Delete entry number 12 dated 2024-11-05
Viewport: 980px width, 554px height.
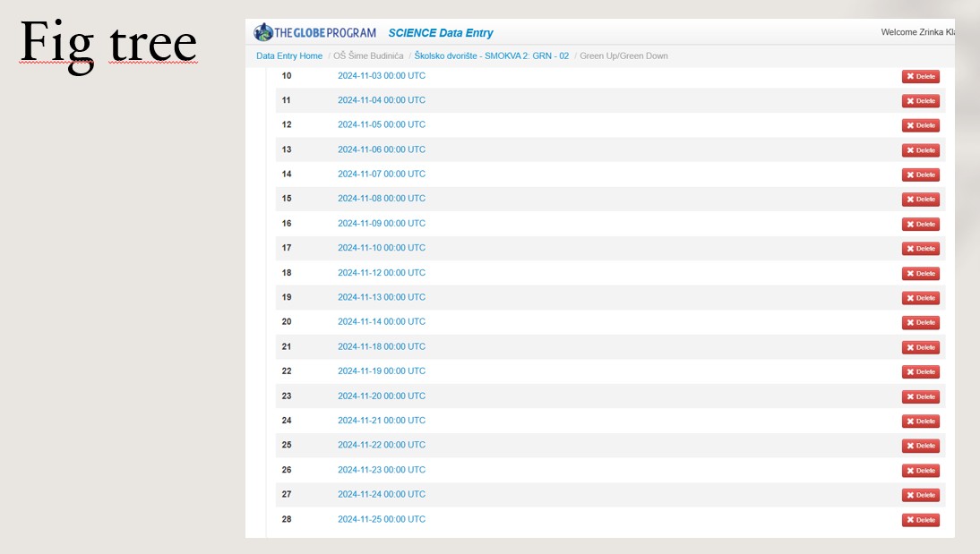pyautogui.click(x=920, y=126)
